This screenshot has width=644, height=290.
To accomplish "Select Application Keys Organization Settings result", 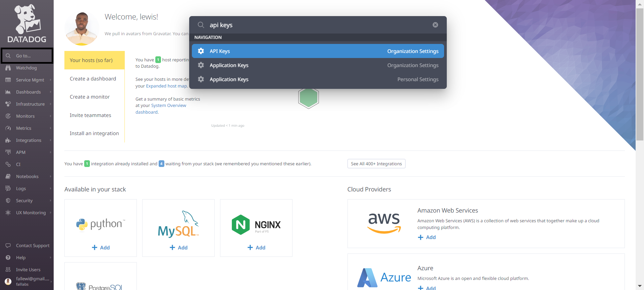I will pyautogui.click(x=318, y=65).
